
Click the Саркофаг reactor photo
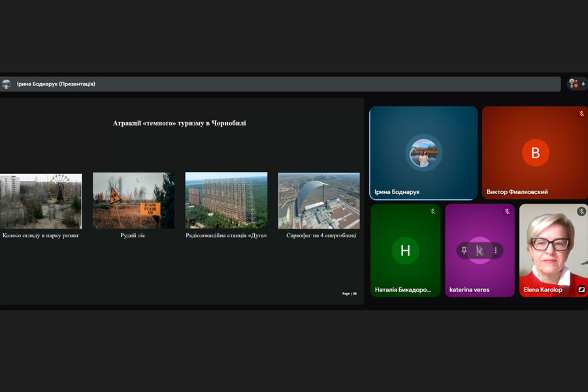pos(319,201)
